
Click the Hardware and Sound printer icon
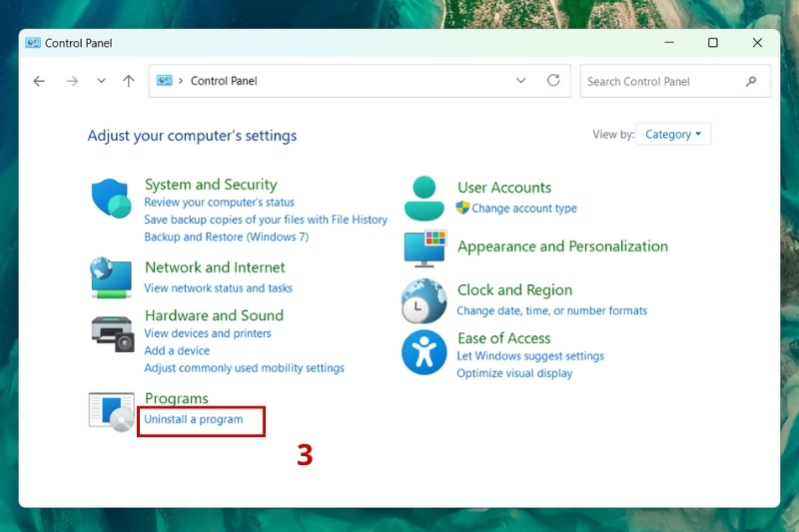tap(113, 334)
